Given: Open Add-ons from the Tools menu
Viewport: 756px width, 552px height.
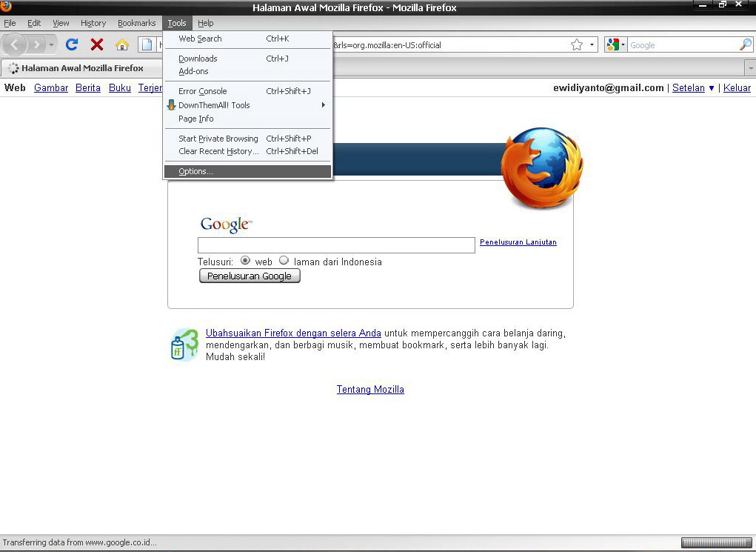Looking at the screenshot, I should point(248,71).
